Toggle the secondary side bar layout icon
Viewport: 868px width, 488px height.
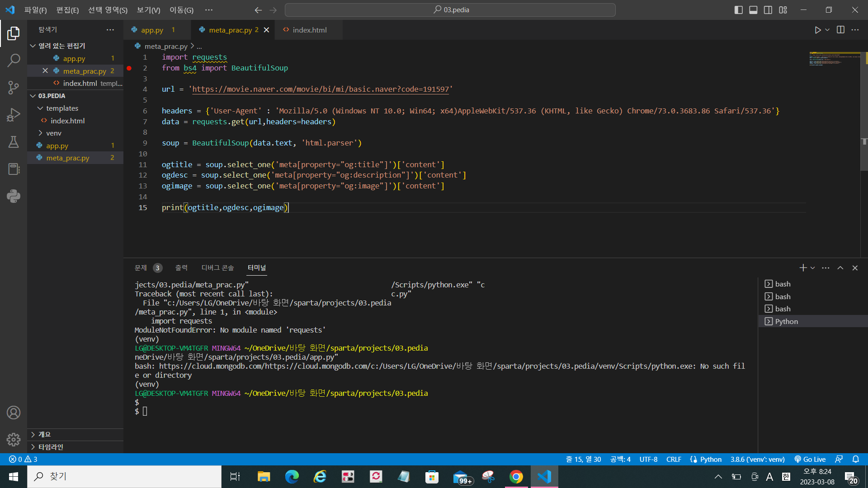pyautogui.click(x=768, y=10)
